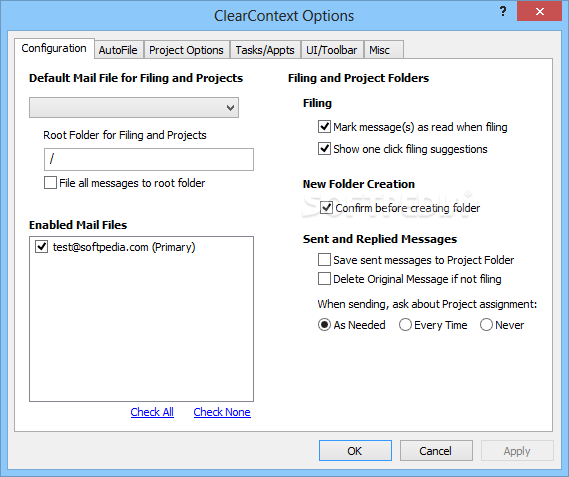
Task: Switch to the Misc tab
Action: coord(383,50)
